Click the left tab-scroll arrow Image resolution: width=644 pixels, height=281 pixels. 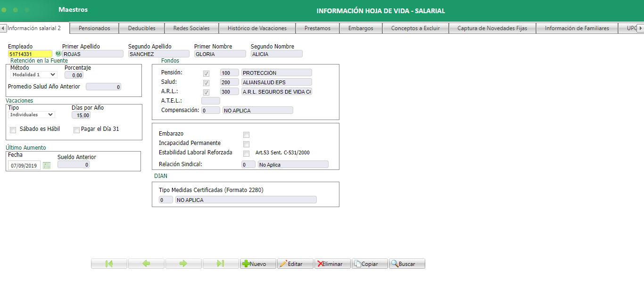3,28
